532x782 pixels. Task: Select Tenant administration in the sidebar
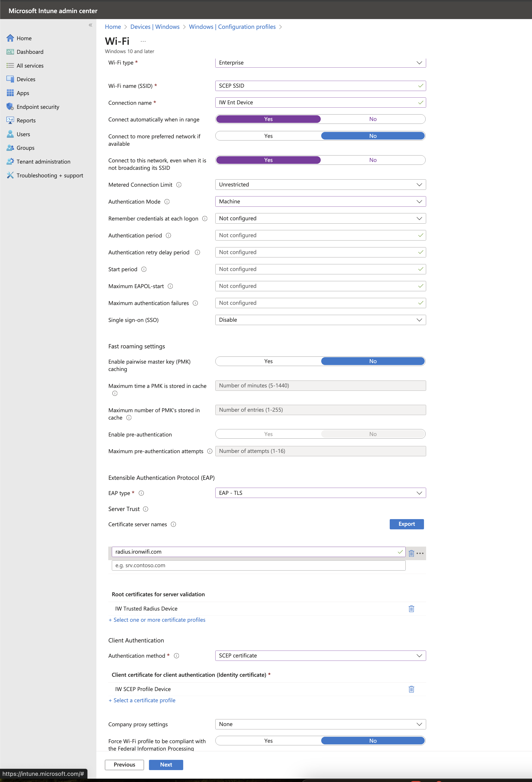point(43,161)
